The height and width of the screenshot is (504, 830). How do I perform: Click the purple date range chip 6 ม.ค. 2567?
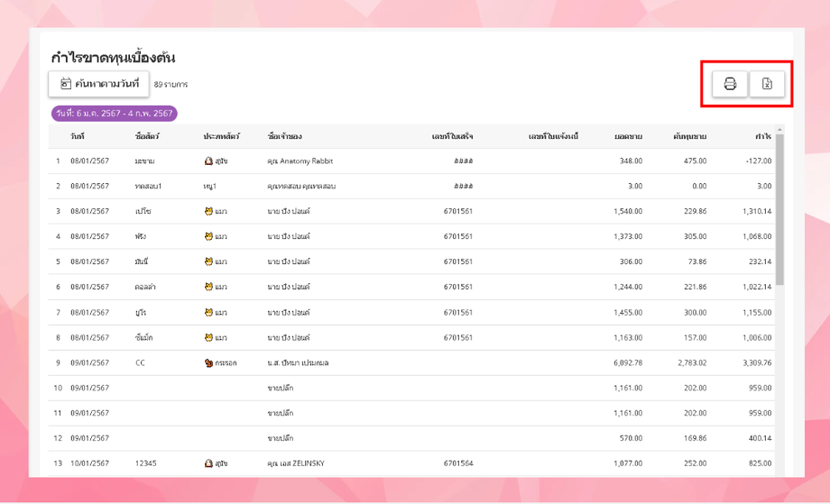[115, 114]
